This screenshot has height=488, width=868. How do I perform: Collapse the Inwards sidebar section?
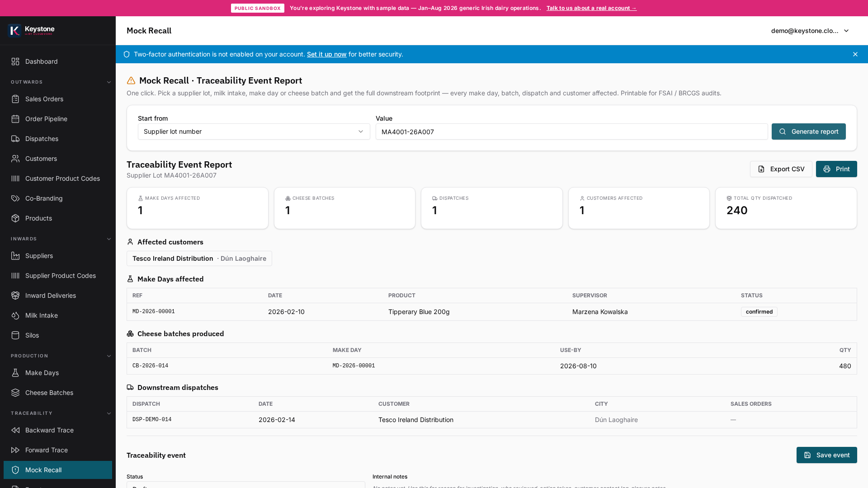[109, 239]
